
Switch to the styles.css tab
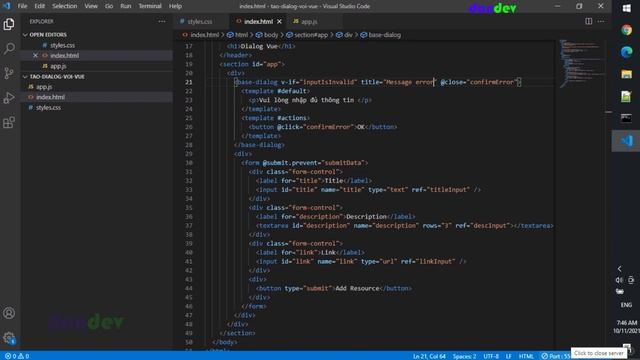200,21
